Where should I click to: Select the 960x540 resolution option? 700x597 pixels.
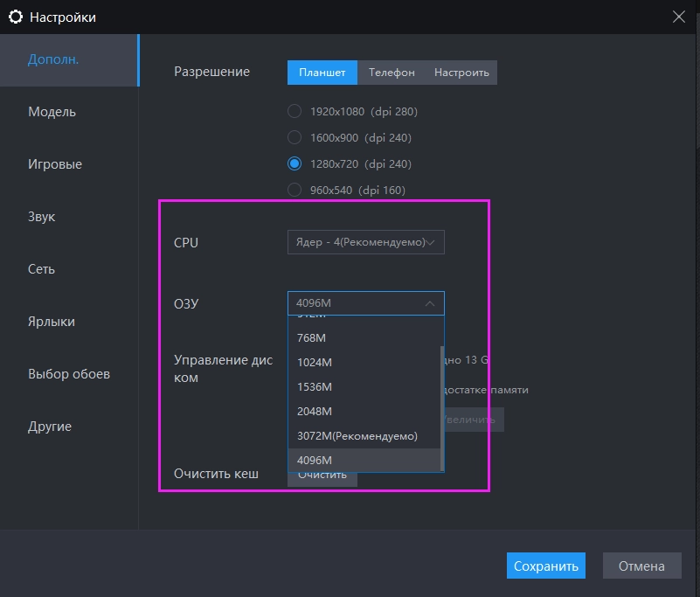(294, 190)
